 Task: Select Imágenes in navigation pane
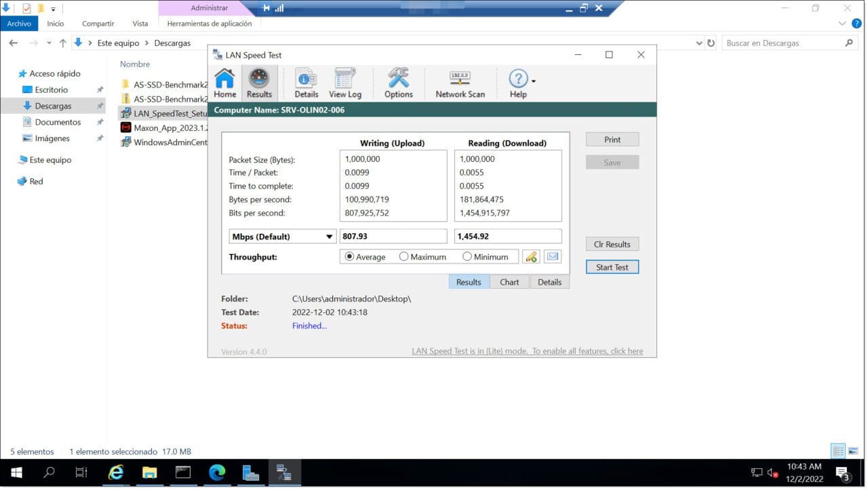click(52, 138)
